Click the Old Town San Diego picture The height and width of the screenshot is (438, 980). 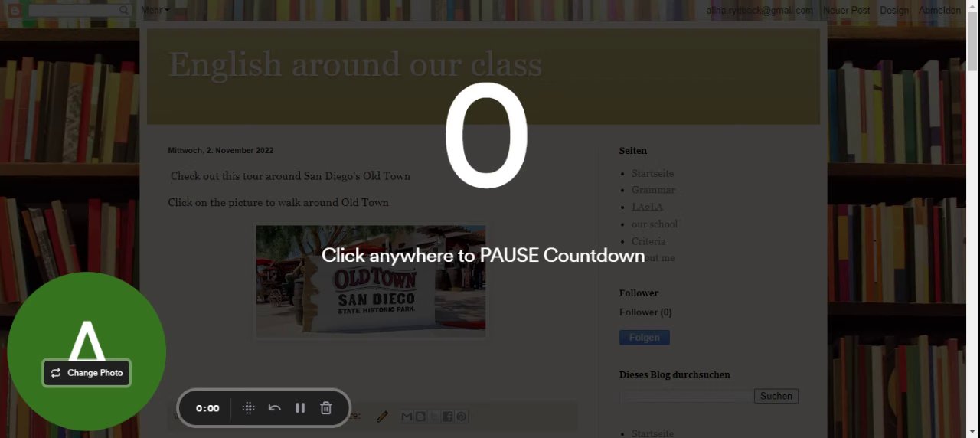coord(371,281)
